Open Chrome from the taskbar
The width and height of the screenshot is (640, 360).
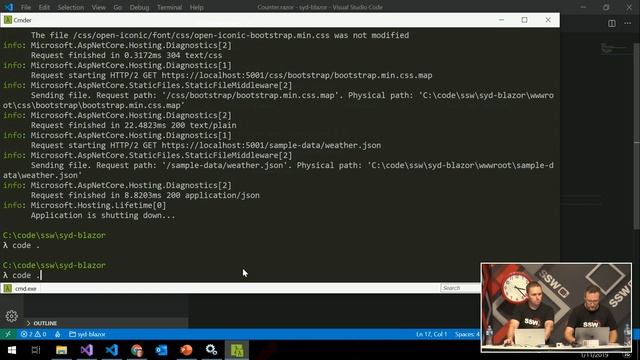pyautogui.click(x=137, y=350)
